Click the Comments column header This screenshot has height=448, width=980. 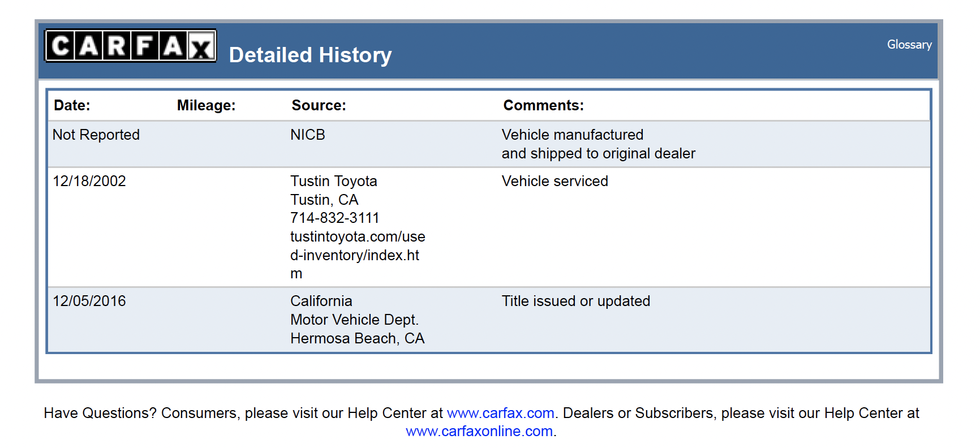coord(543,105)
